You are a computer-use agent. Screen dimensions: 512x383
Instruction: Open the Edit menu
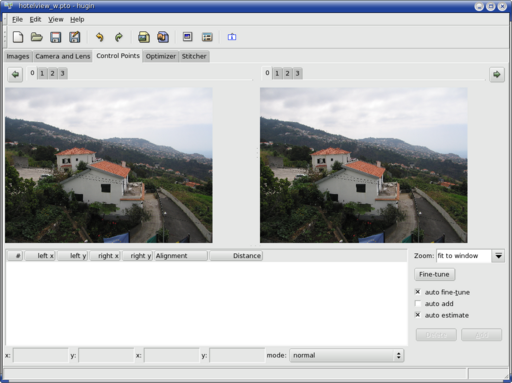click(x=35, y=19)
